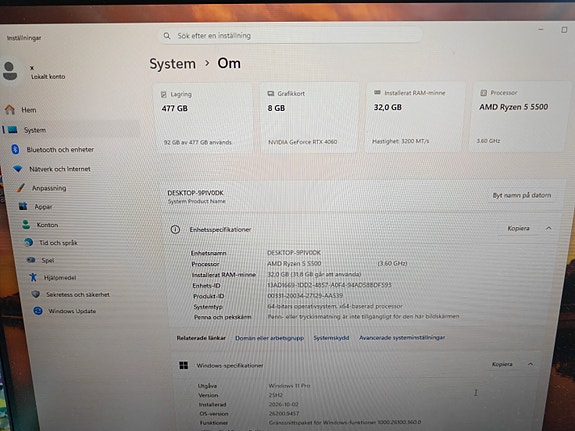This screenshot has width=575, height=431.
Task: Click the Installerat RAM-minne card icon
Action: tap(377, 92)
